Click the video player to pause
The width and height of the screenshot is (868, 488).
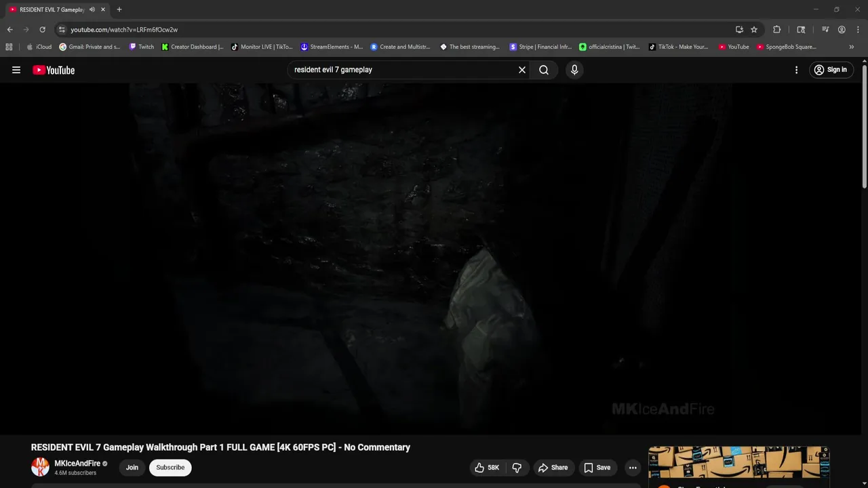pos(430,258)
